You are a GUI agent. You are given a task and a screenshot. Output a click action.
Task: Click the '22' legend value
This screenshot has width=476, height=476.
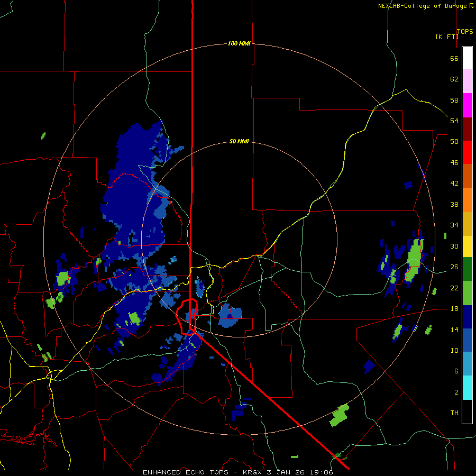[x=454, y=288]
